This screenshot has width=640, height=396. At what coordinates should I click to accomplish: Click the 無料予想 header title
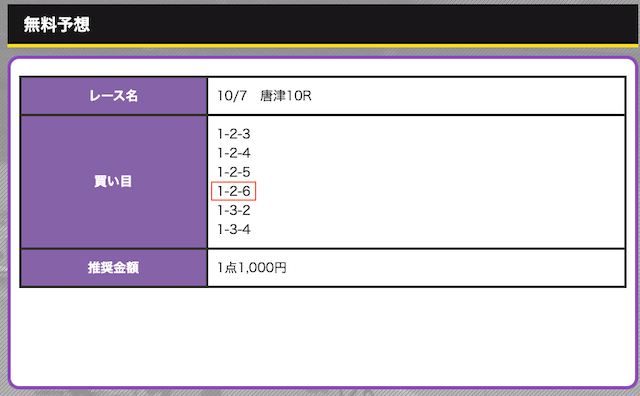[56, 24]
